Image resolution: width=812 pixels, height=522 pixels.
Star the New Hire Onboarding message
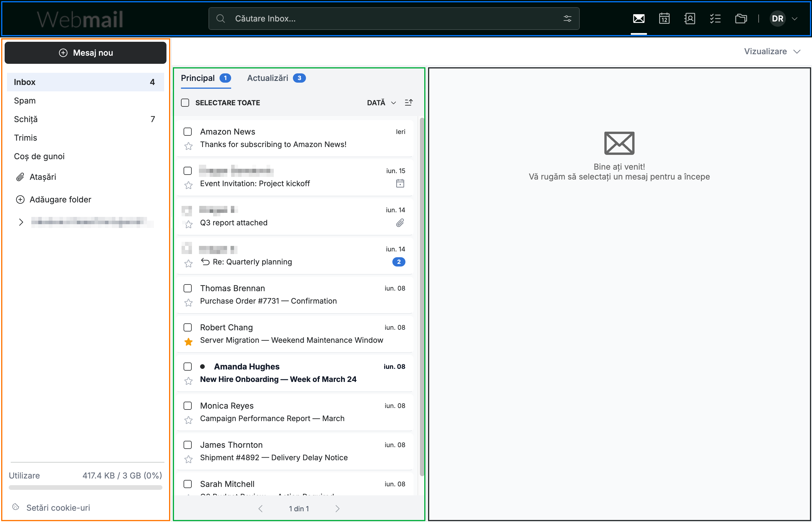click(188, 381)
